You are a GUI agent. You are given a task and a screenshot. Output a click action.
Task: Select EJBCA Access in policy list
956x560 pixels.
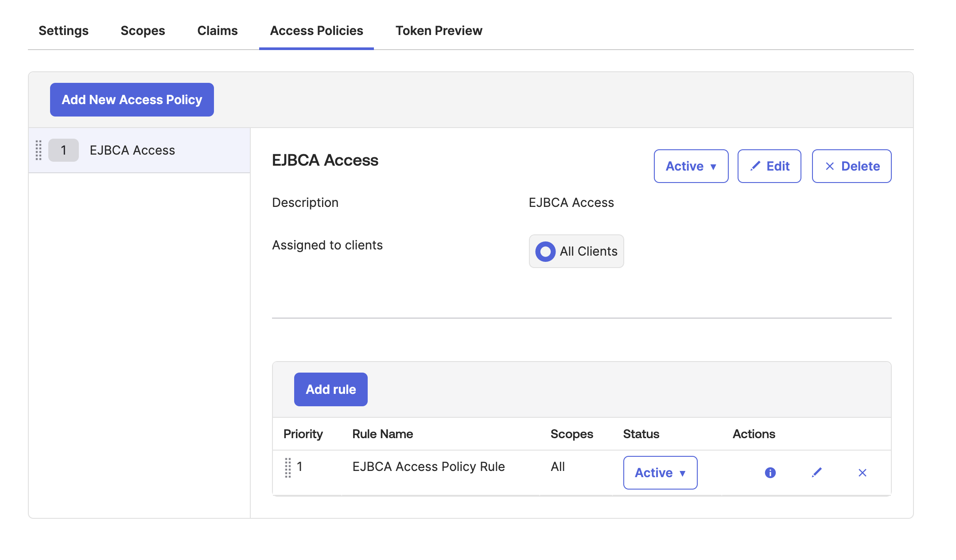pos(132,150)
